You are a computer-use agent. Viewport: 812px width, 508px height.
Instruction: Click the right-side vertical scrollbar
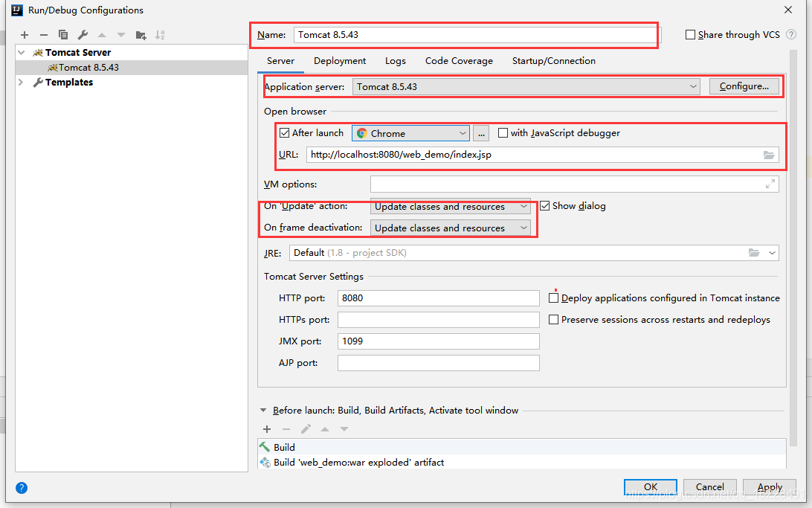coord(793,248)
